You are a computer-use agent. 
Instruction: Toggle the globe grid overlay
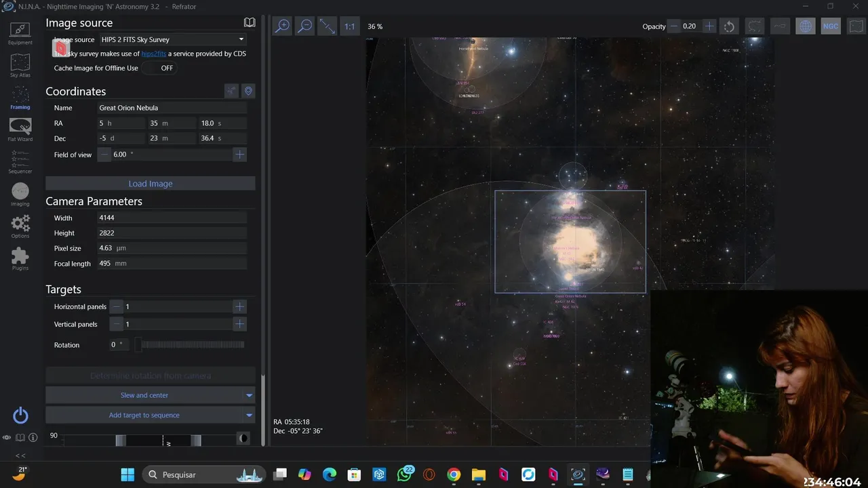[805, 26]
